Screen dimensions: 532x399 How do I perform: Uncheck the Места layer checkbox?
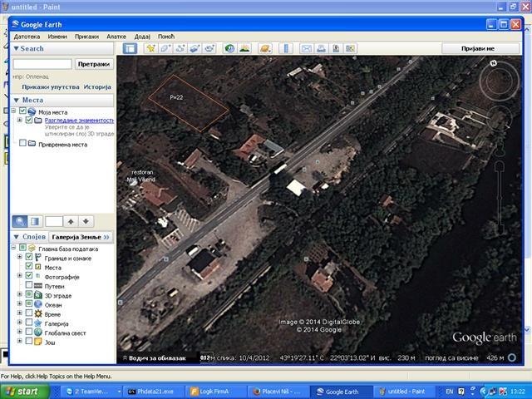(x=29, y=266)
